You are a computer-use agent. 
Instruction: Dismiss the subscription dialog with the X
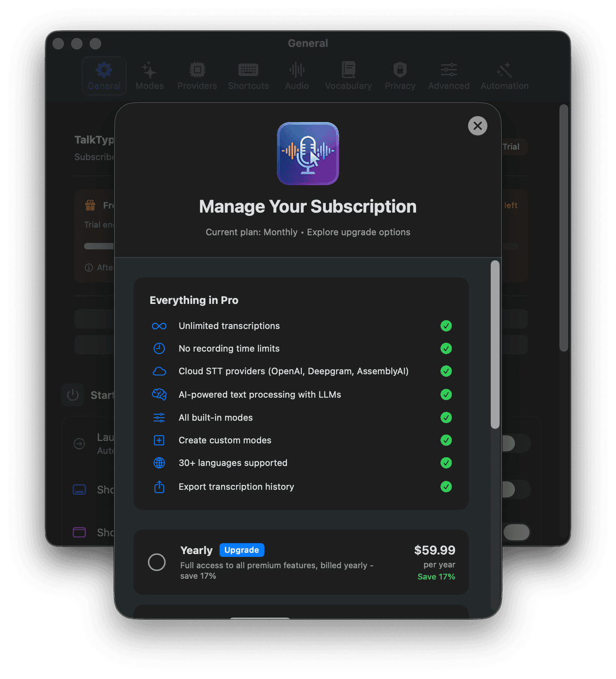pos(477,126)
